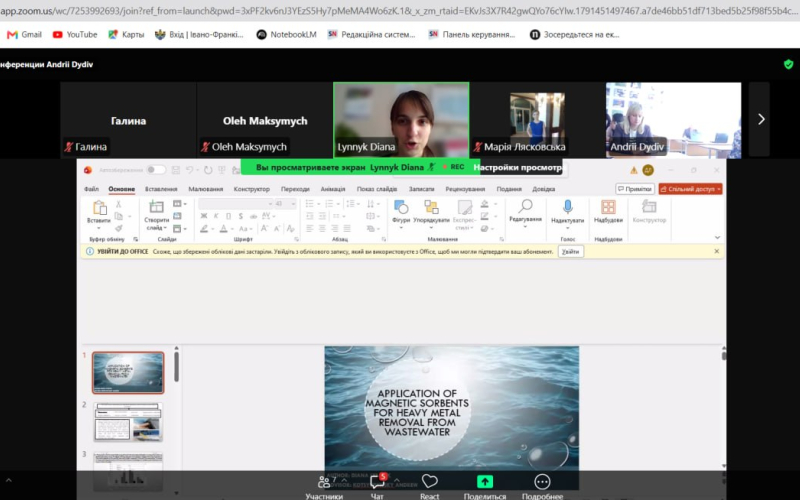
Task: Open the Рецензування tab
Action: [x=465, y=189]
